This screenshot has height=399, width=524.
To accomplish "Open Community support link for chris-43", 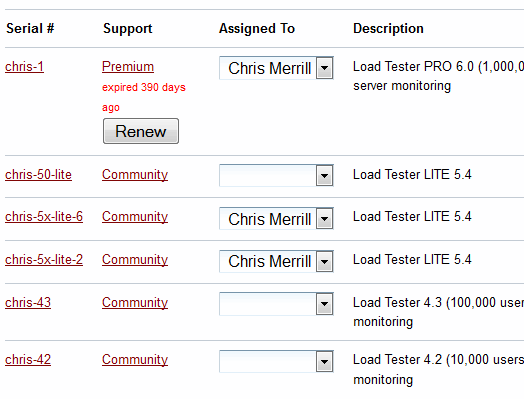I will point(135,303).
